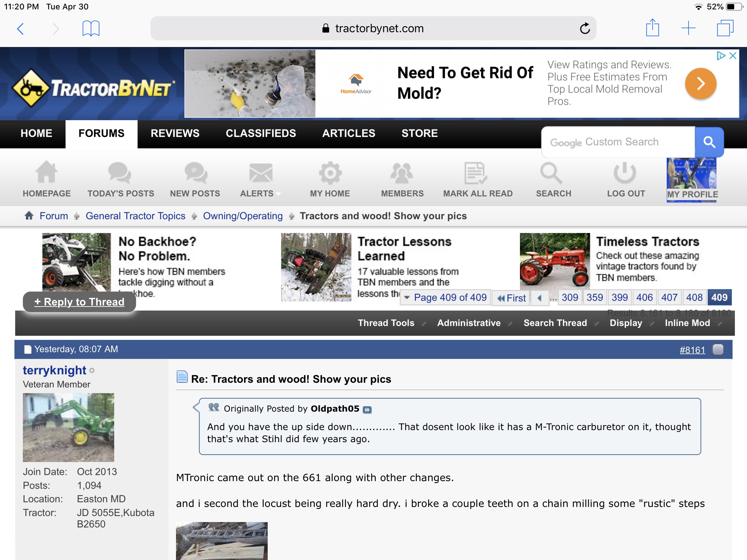
Task: Open General Tractor Topics breadcrumb
Action: coord(135,216)
